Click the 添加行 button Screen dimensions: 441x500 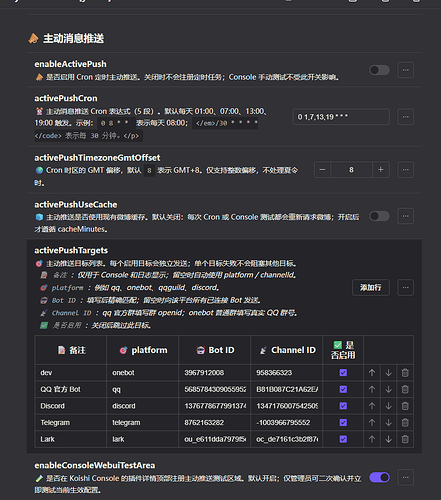pos(371,287)
